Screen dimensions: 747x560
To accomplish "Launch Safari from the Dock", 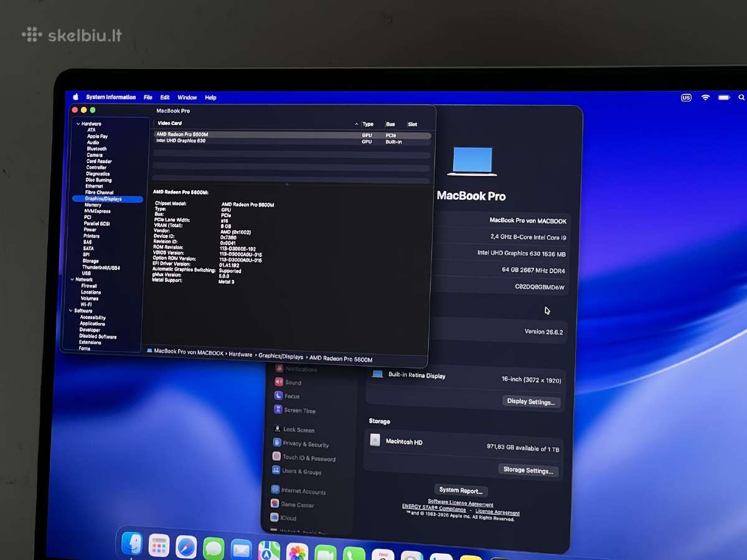I will pyautogui.click(x=186, y=547).
